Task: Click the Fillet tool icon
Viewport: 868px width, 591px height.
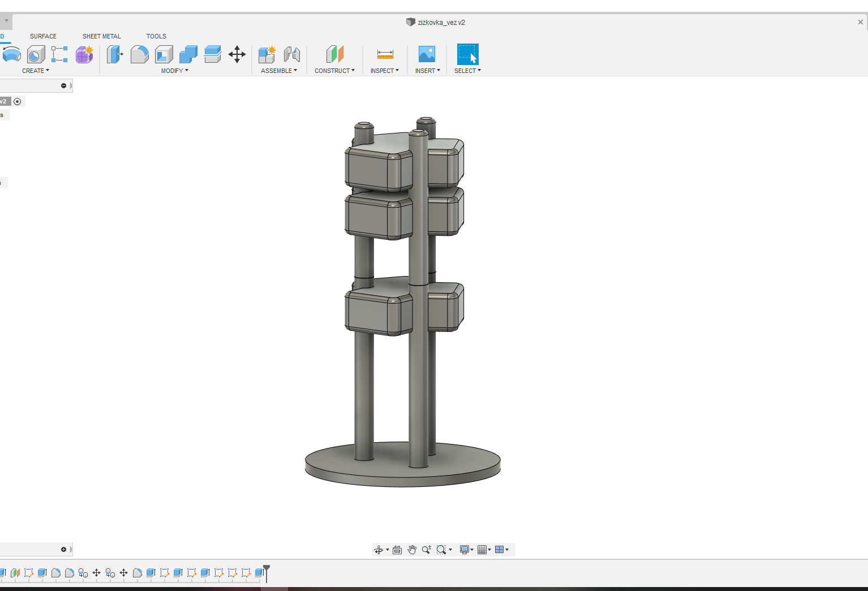Action: pos(139,54)
